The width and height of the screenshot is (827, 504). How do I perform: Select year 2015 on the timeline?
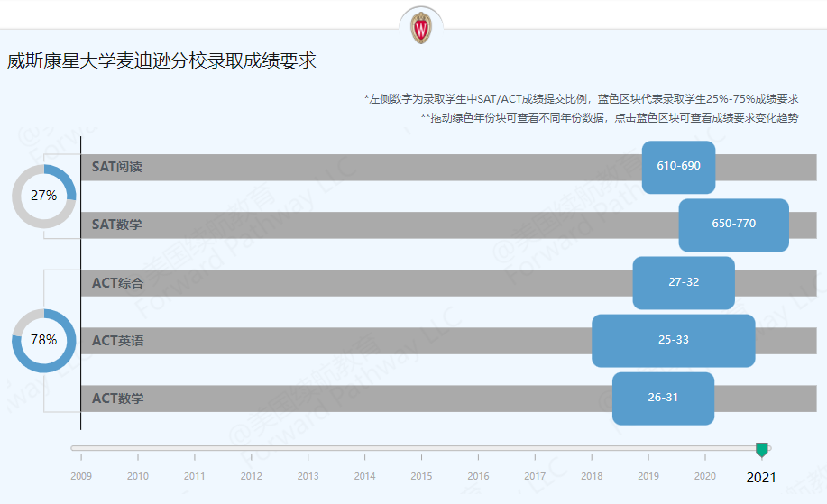click(x=421, y=476)
